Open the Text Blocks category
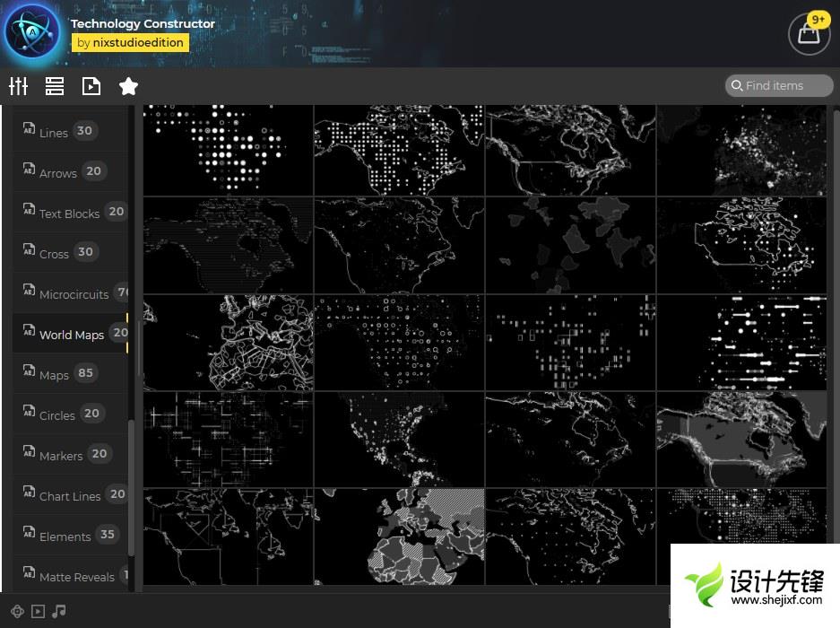This screenshot has height=628, width=840. 69,213
